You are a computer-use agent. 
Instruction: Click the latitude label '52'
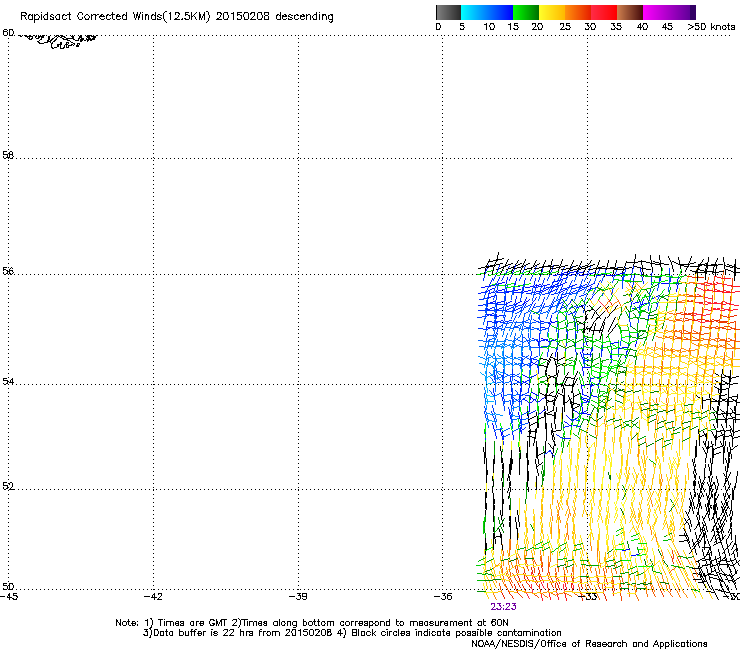tap(8, 486)
